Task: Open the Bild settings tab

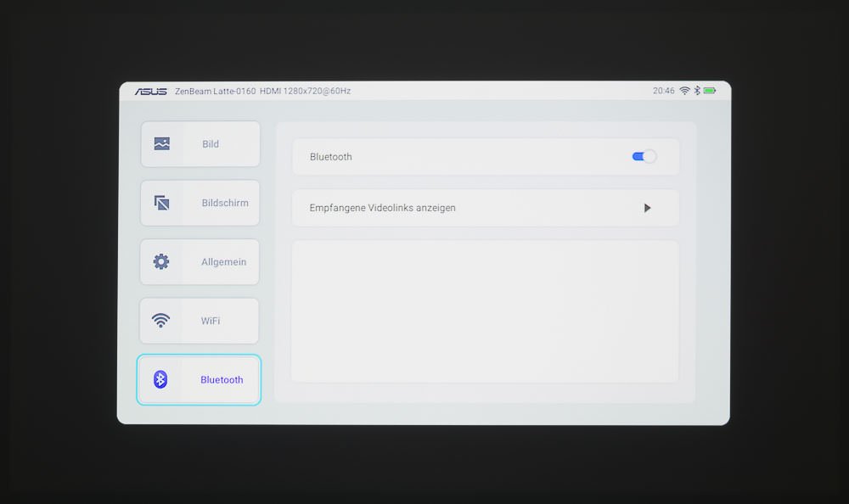Action: [x=200, y=144]
